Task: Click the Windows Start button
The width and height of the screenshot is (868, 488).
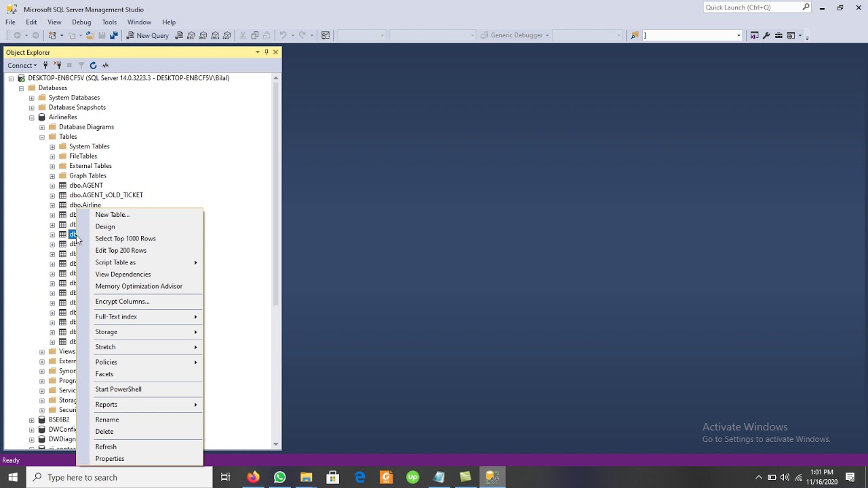Action: click(x=13, y=477)
